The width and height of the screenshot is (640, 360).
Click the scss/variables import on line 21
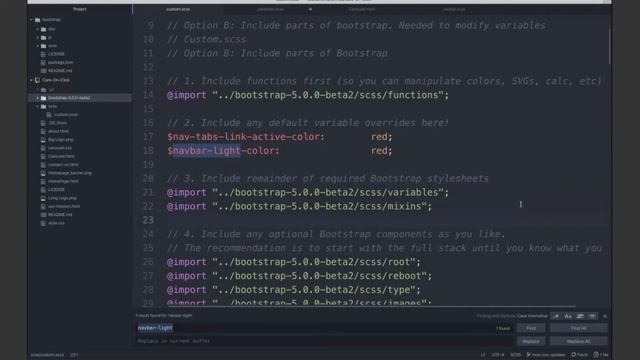point(328,192)
